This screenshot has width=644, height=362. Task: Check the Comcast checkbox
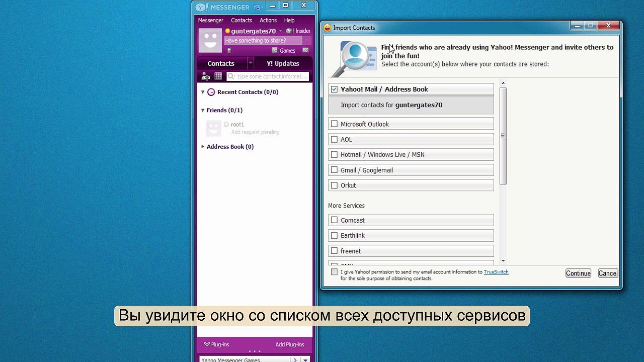pos(334,220)
